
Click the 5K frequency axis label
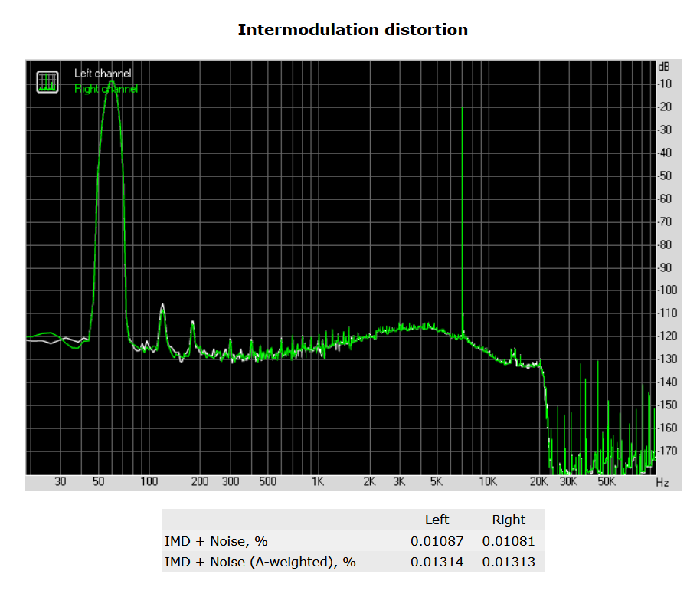437,481
